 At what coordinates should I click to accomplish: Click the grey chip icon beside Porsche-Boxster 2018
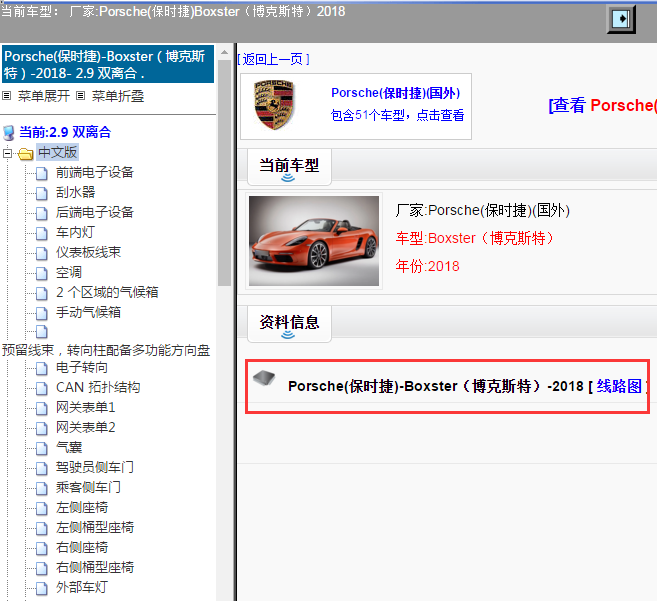(264, 378)
